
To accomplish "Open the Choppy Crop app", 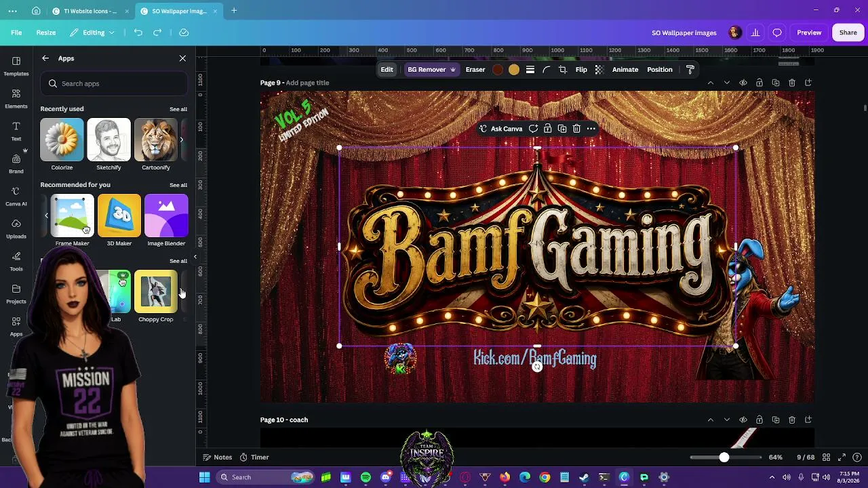I will point(156,297).
